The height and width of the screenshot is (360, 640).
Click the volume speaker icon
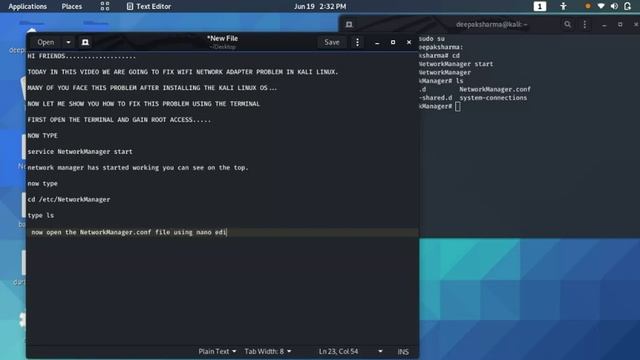(x=614, y=6)
